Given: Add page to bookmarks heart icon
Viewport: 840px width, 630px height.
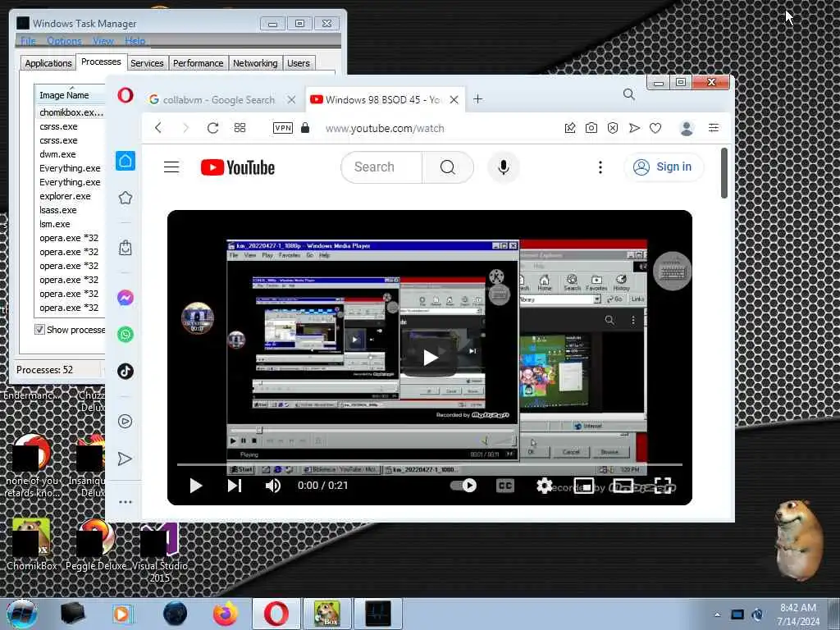Looking at the screenshot, I should [x=655, y=127].
